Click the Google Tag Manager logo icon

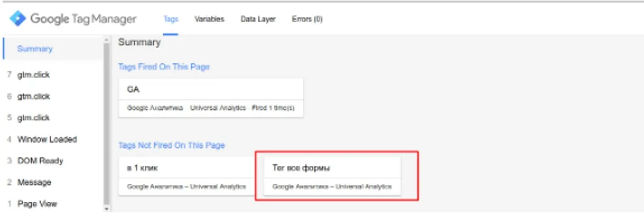coord(18,19)
